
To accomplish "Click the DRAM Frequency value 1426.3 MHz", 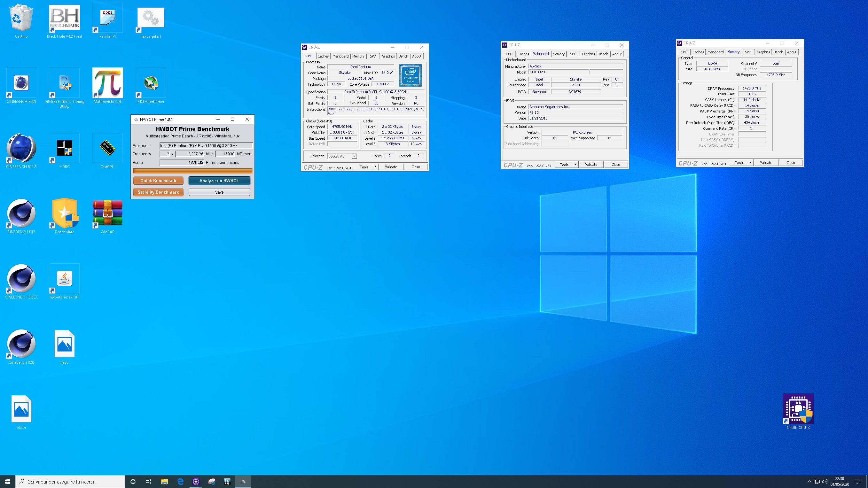I will tap(752, 88).
